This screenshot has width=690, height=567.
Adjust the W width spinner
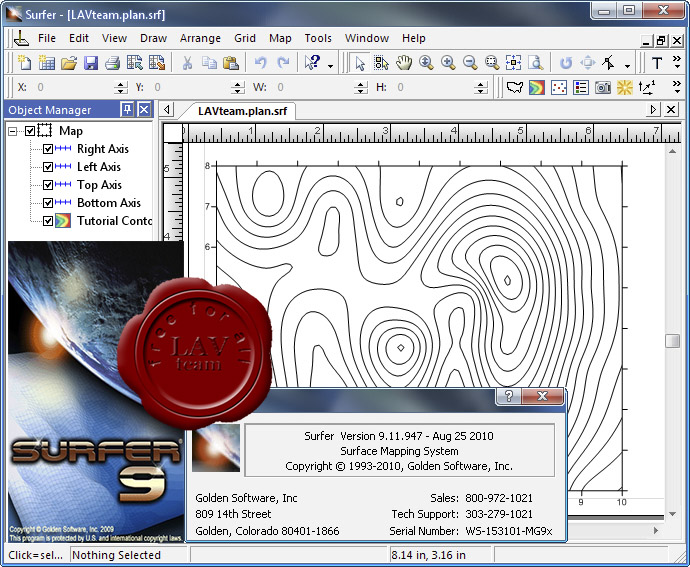point(360,88)
